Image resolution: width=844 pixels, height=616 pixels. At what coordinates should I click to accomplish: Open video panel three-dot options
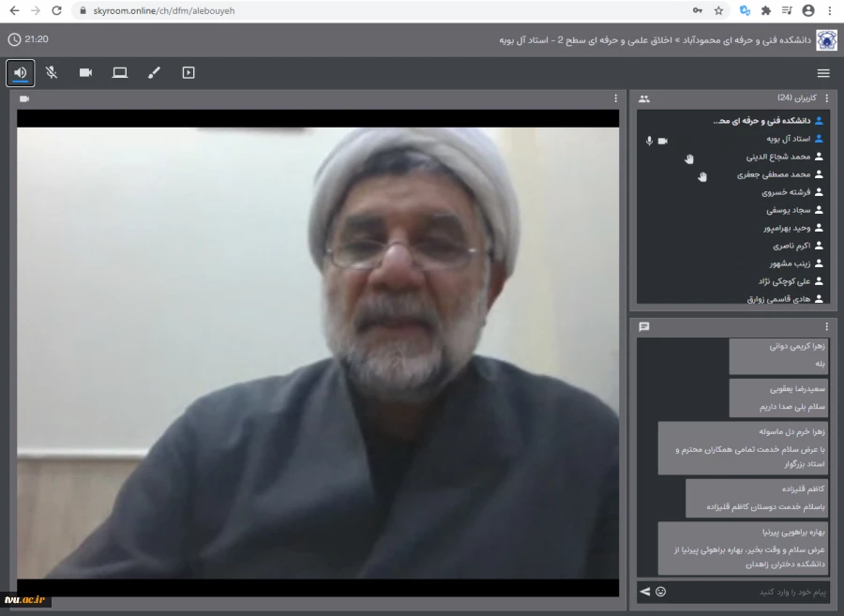[x=616, y=98]
